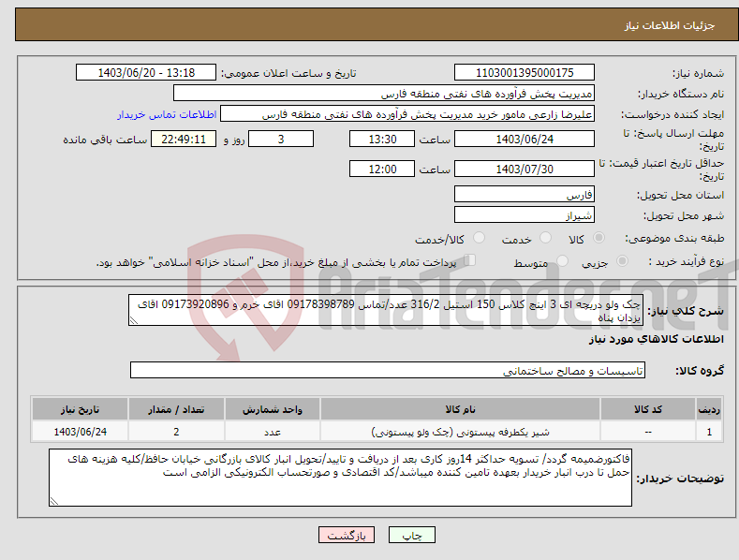Click the unit cell عدد in table
This screenshot has width=739, height=560.
pyautogui.click(x=273, y=432)
